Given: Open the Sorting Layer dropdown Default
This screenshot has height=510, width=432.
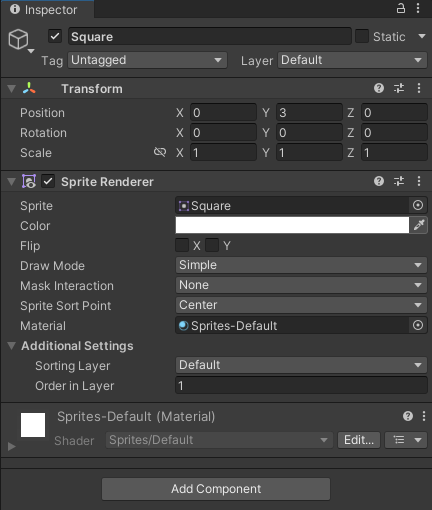Looking at the screenshot, I should (301, 365).
